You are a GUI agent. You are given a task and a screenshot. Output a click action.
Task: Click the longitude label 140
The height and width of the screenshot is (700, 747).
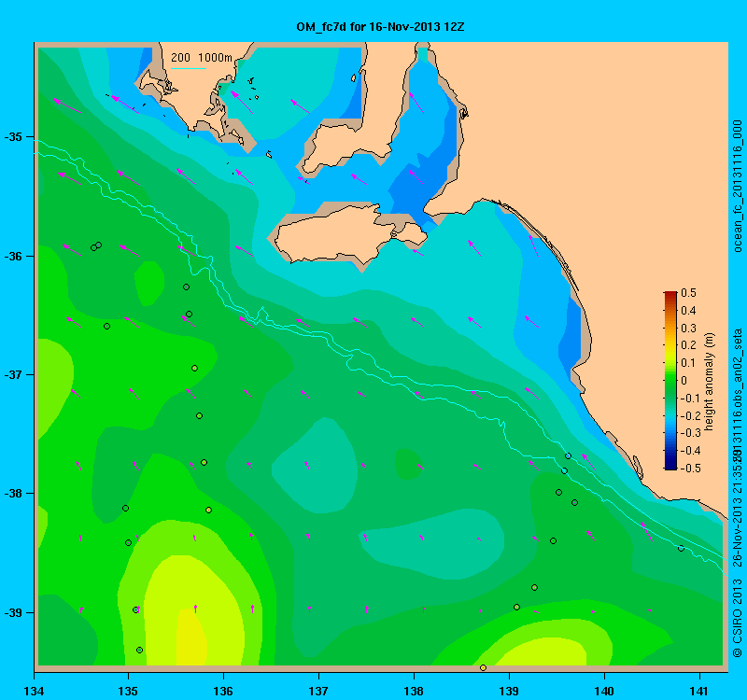(604, 691)
